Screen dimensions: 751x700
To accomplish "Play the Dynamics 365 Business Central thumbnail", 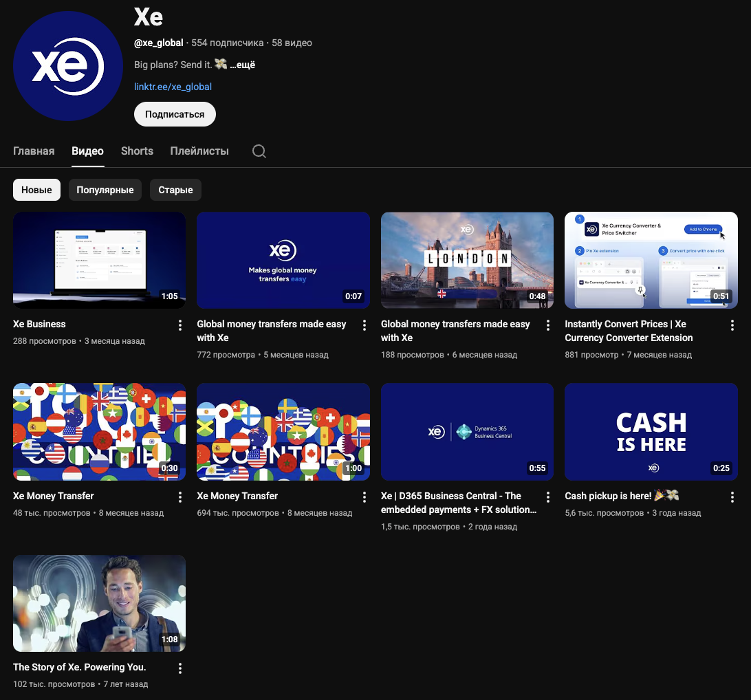I will [x=467, y=431].
